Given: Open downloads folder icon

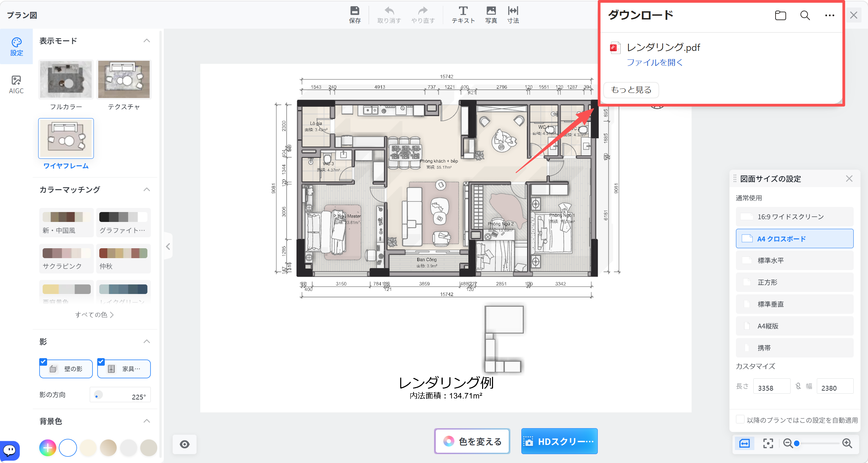Looking at the screenshot, I should point(781,15).
